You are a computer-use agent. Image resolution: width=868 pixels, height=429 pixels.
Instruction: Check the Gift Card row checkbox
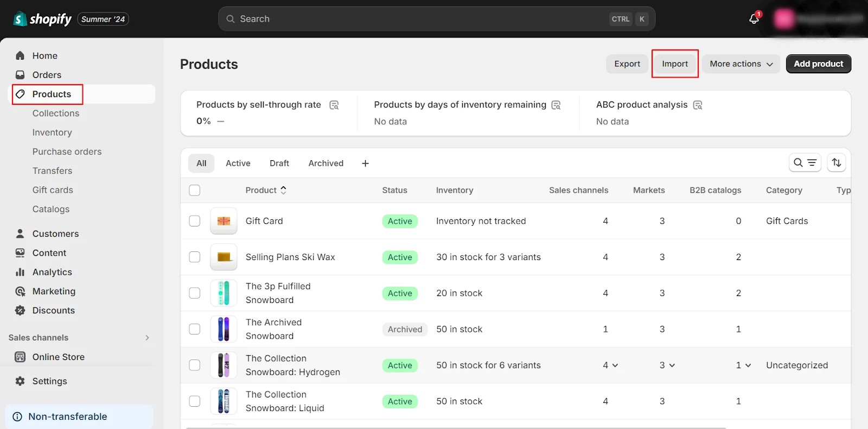click(195, 221)
